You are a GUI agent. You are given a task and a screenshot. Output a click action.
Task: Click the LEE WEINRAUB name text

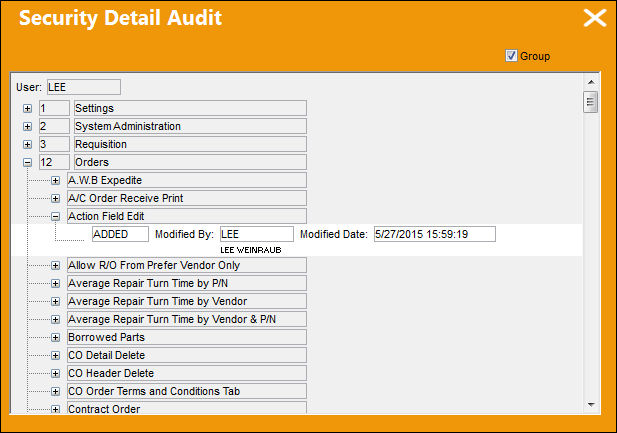[x=251, y=250]
